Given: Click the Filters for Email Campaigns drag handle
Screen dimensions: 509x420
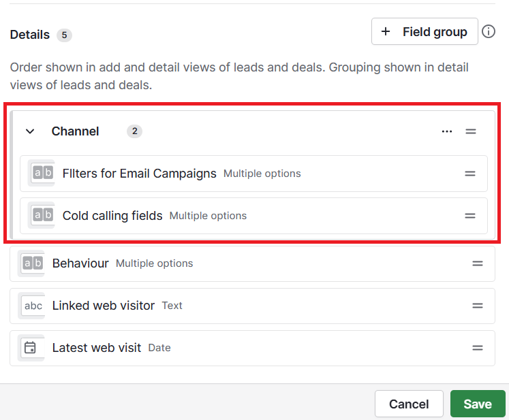Looking at the screenshot, I should coord(470,174).
